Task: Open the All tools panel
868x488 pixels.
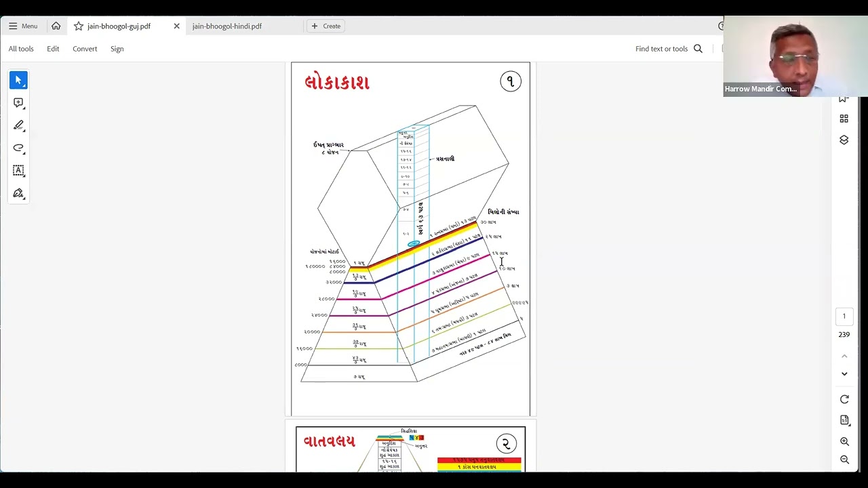Action: [21, 49]
